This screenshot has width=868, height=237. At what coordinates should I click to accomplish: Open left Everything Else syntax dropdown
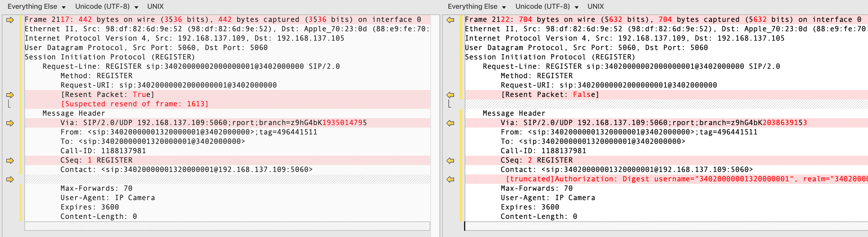[x=36, y=6]
